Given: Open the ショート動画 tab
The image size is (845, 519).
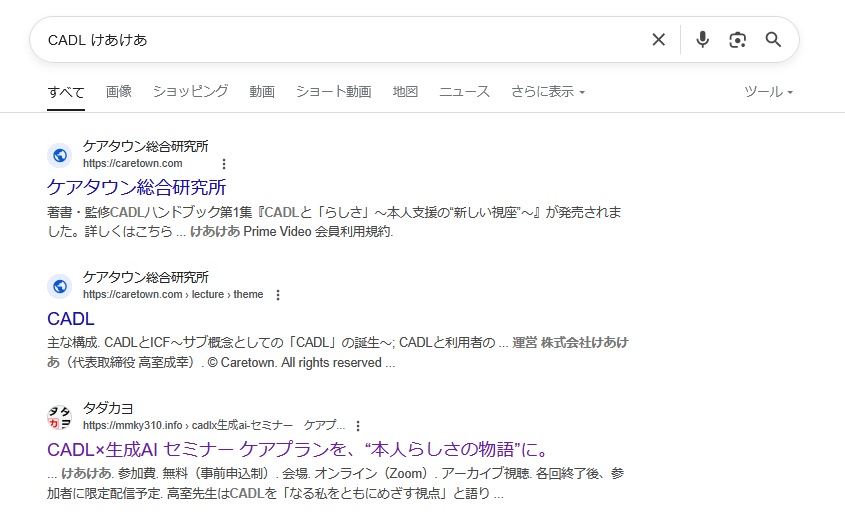Looking at the screenshot, I should click(x=334, y=92).
